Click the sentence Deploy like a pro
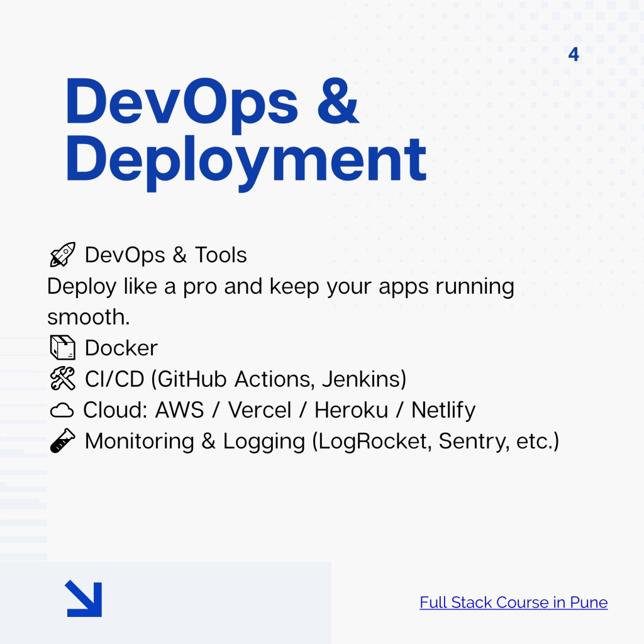Image resolution: width=644 pixels, height=644 pixels. pos(281,301)
